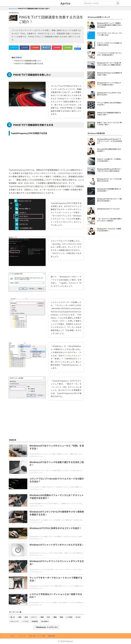Screen dimensions: 131x644
Task: Select the バグ修正 keyword tag
Action: (x=69, y=617)
